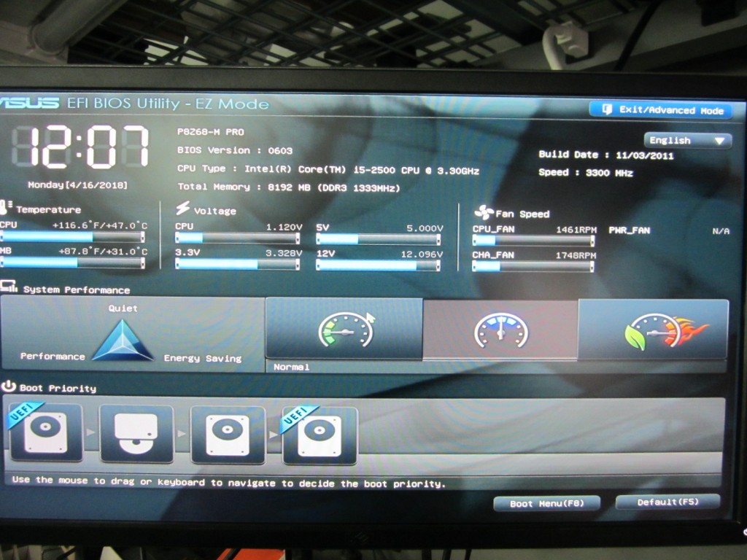Click the BIOS Version : 0603 line
Screen dimensions: 747x560
point(235,150)
